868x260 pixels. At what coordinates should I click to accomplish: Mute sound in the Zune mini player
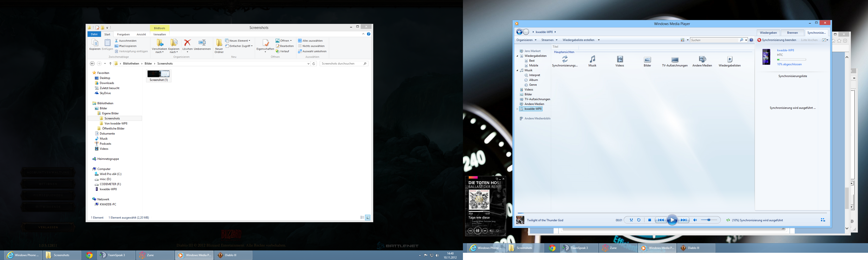pyautogui.click(x=491, y=231)
